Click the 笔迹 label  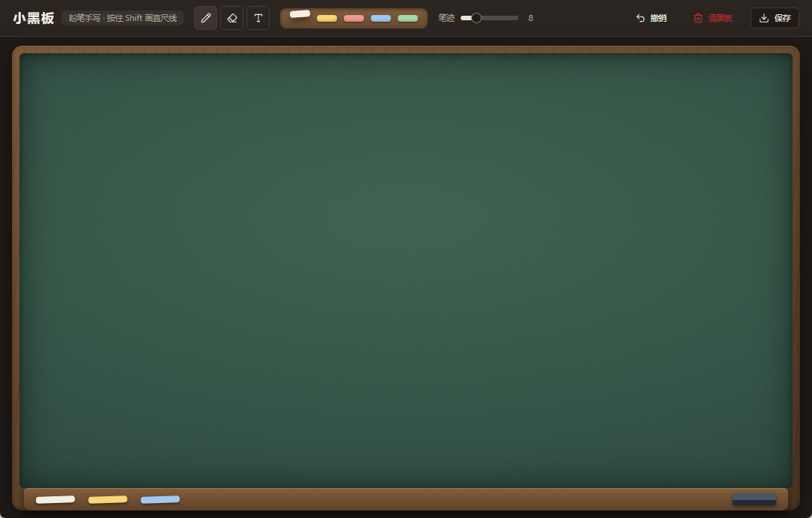click(446, 18)
